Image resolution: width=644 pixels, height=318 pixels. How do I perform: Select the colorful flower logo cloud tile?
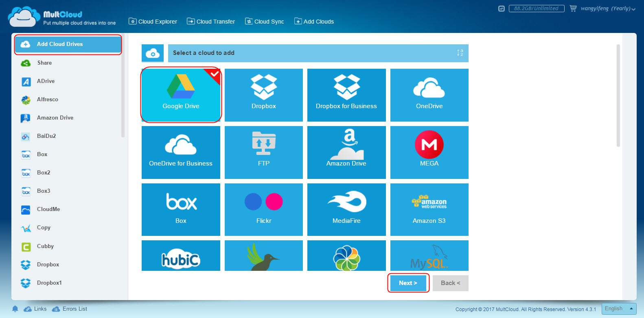(346, 256)
